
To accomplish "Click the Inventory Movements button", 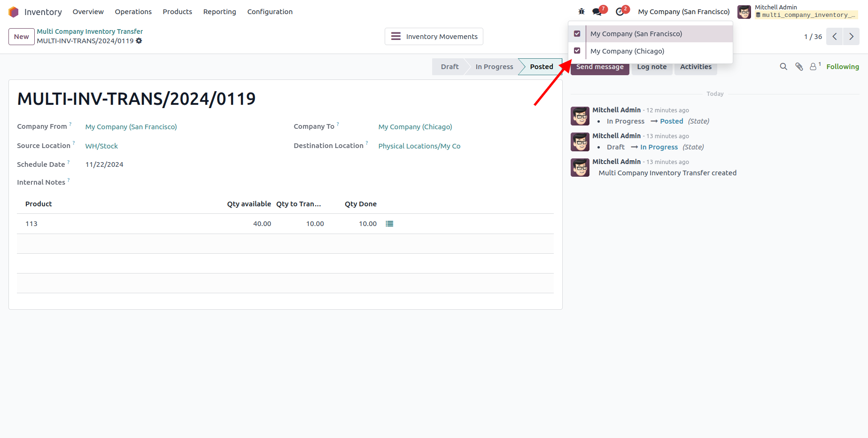I will [434, 37].
